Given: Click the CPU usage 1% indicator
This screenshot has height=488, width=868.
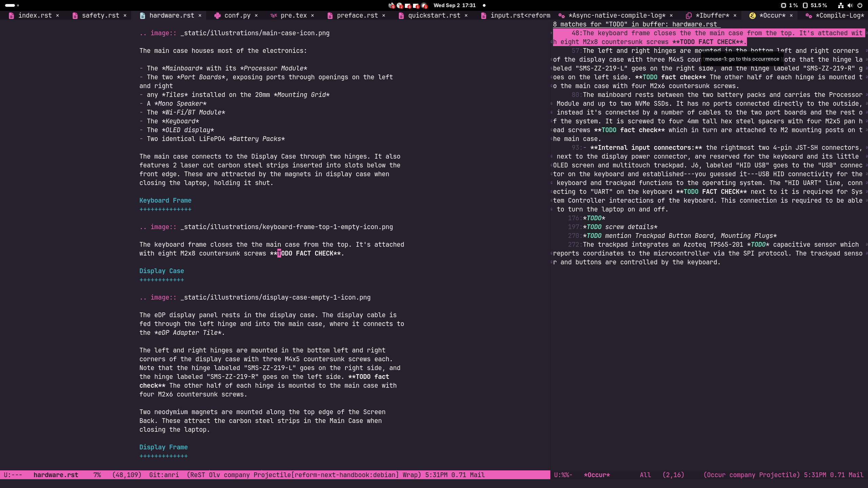Looking at the screenshot, I should point(789,5).
